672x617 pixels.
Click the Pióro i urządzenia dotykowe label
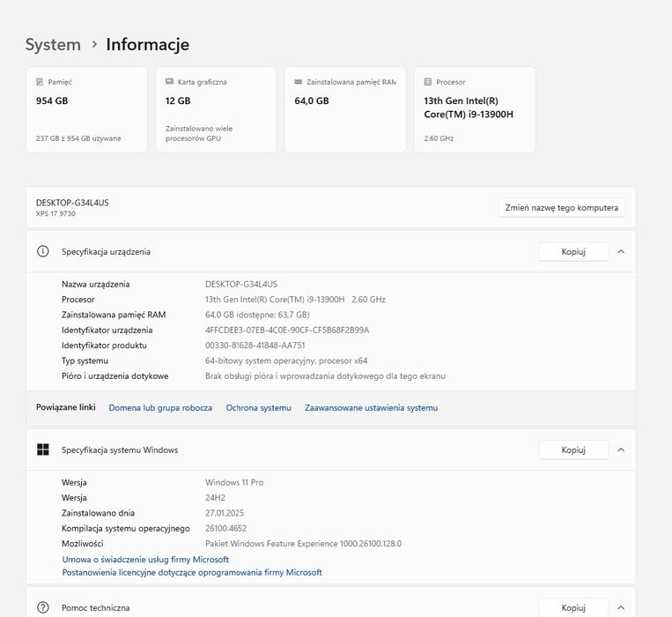[x=114, y=376]
